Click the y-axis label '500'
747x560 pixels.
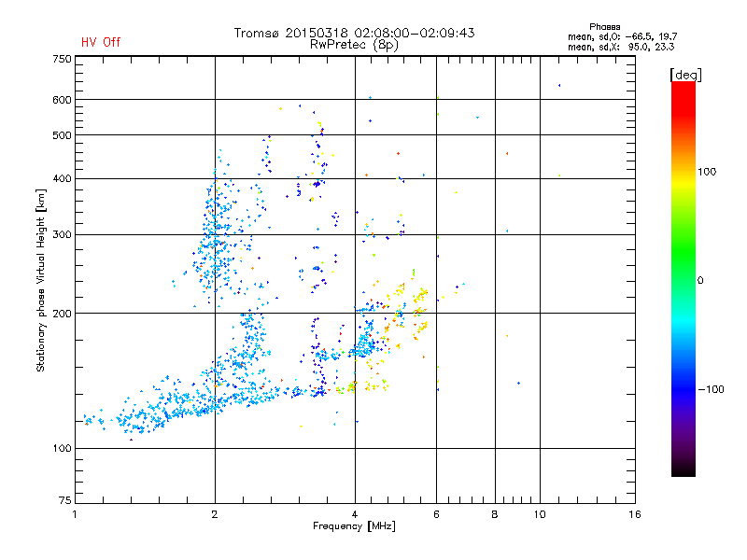pos(62,135)
